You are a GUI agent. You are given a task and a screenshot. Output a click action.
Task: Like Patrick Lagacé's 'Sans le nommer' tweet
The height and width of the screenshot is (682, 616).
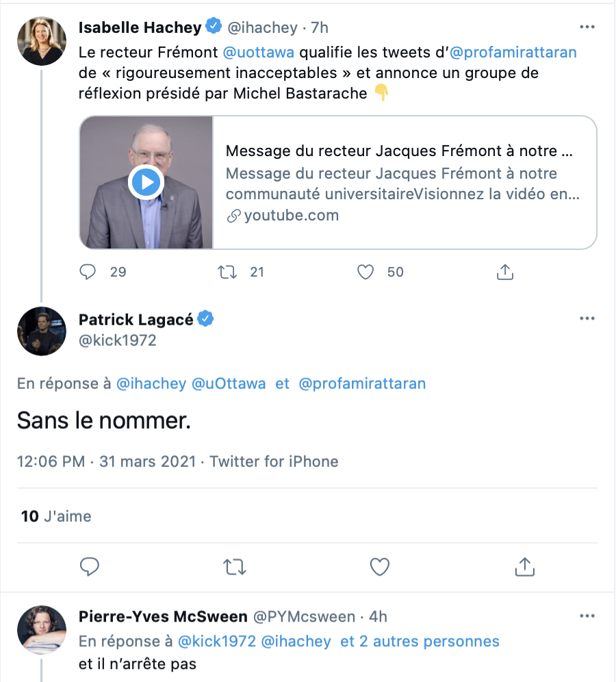(379, 567)
